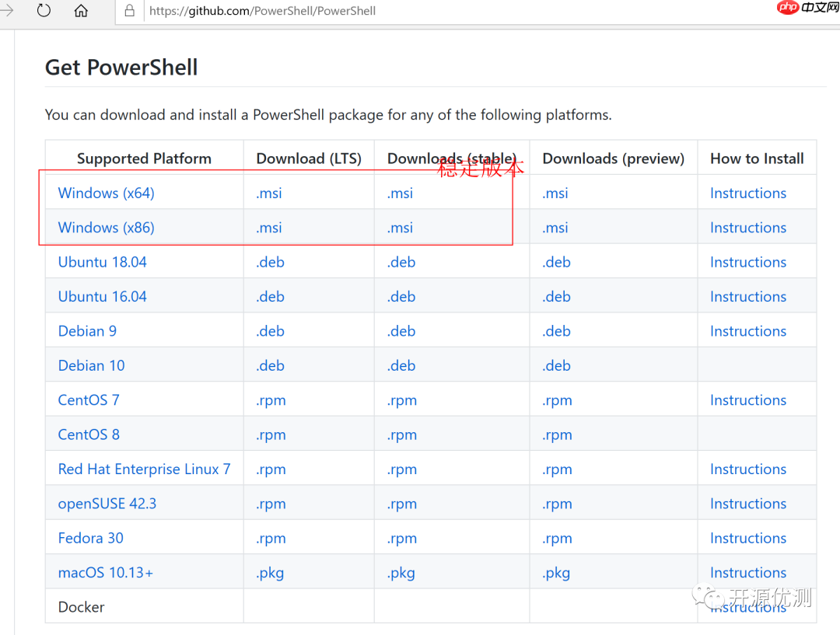Open the Debian 9 platform link

[x=87, y=331]
